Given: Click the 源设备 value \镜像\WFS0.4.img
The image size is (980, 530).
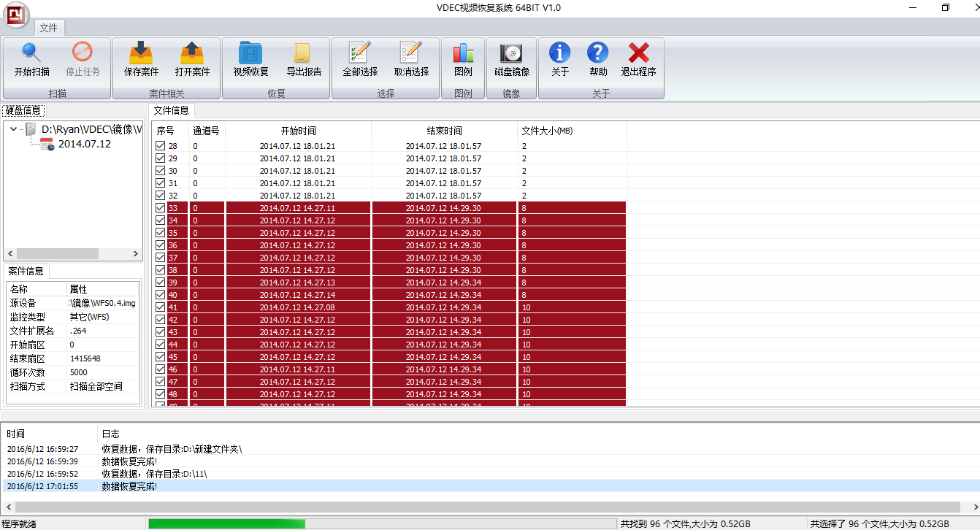Looking at the screenshot, I should (102, 303).
